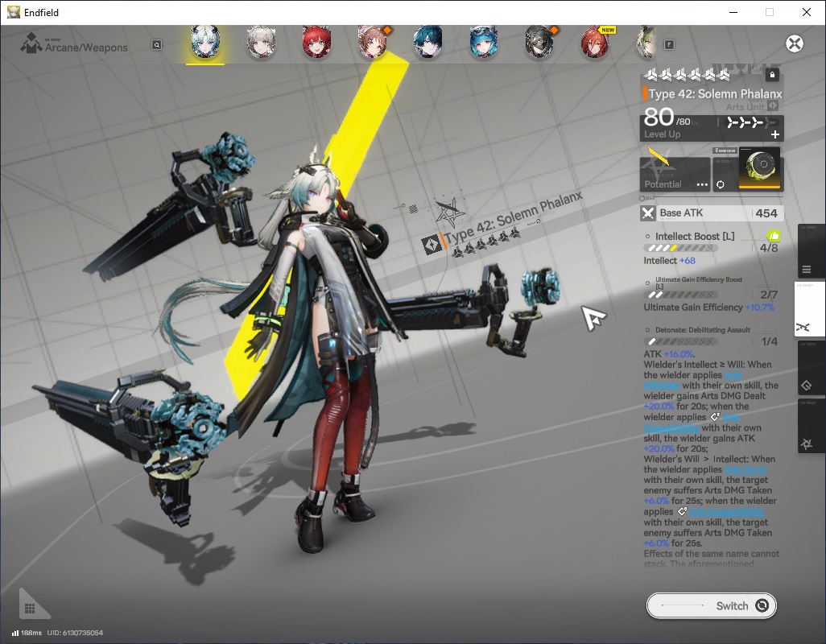Click the Endfield app icon in title bar

pos(13,12)
